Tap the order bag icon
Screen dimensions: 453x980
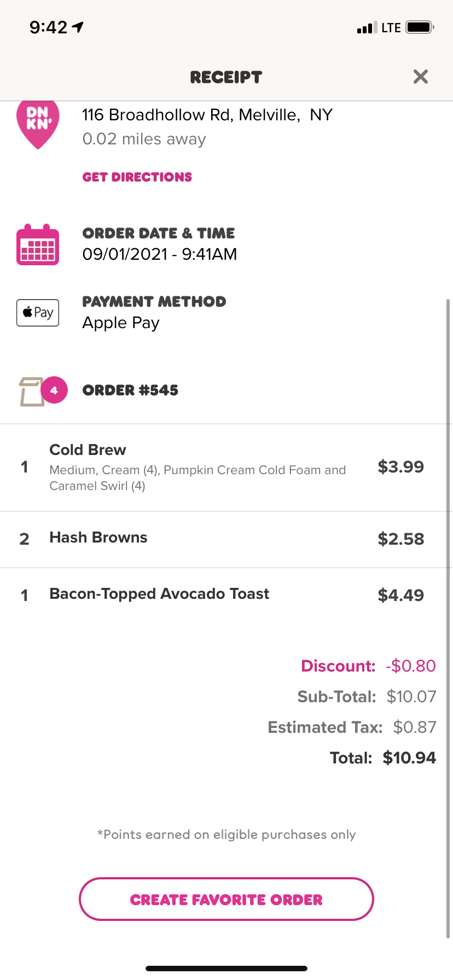(32, 392)
